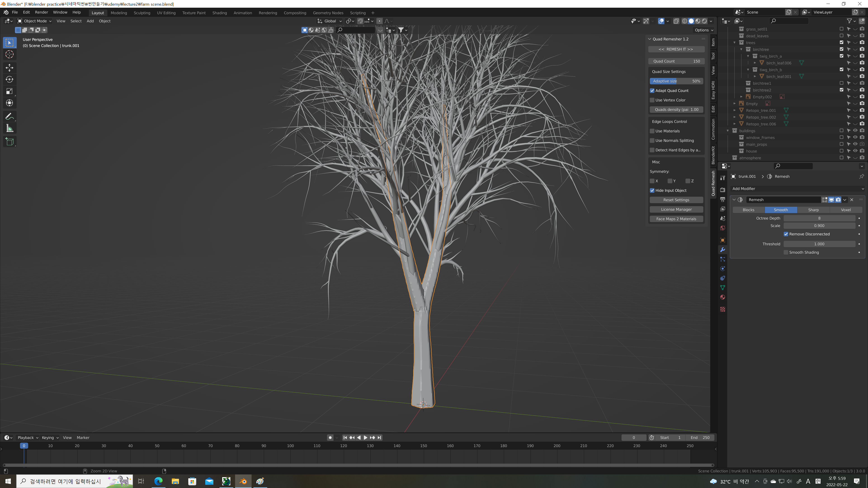This screenshot has height=488, width=868.
Task: Uncheck the Adapt Quad Count checkbox
Action: point(652,91)
